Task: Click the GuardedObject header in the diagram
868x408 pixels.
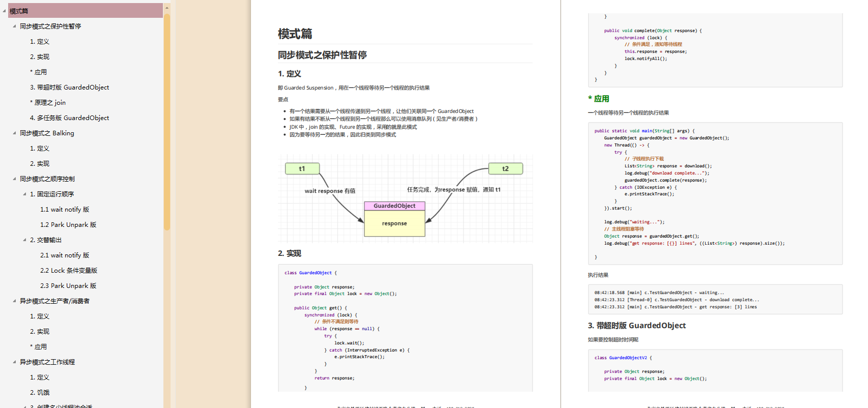Action: click(395, 206)
